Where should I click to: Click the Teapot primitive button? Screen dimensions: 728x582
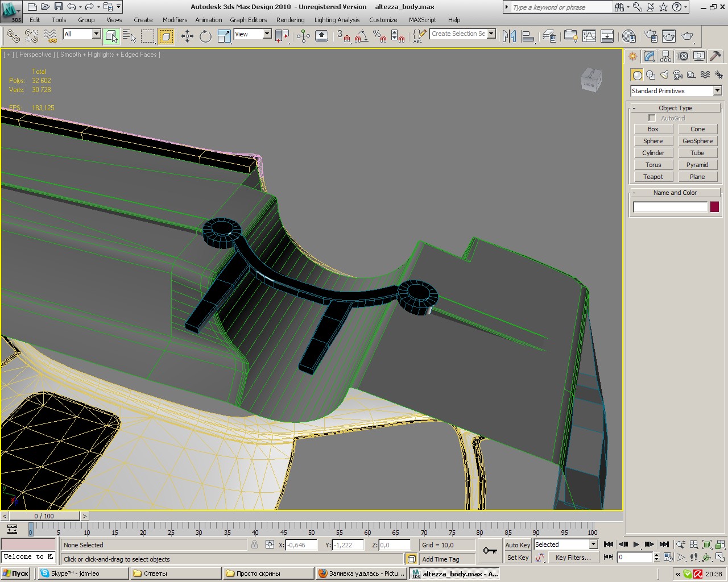tap(653, 177)
